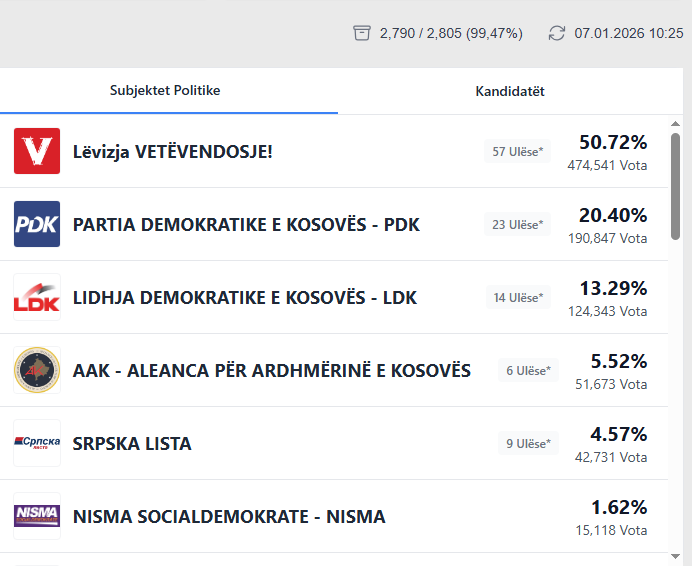Image resolution: width=692 pixels, height=566 pixels.
Task: Open PARTIA DEMOKRATIKE E KOSOVËS - PDK entry
Action: [x=246, y=225]
